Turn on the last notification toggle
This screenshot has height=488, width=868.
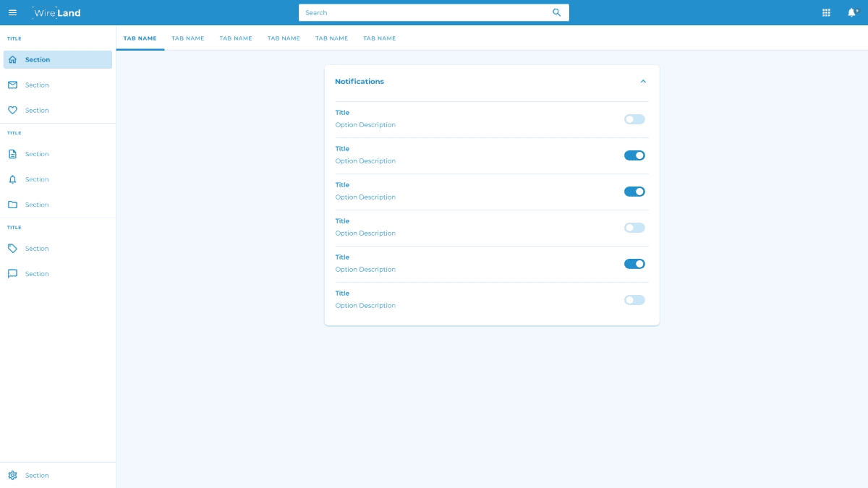click(634, 300)
